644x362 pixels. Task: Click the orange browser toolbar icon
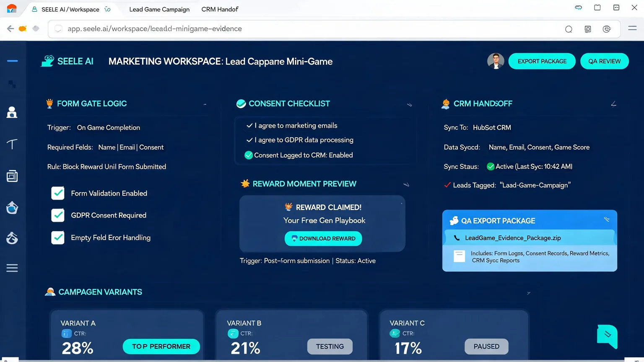pyautogui.click(x=23, y=28)
